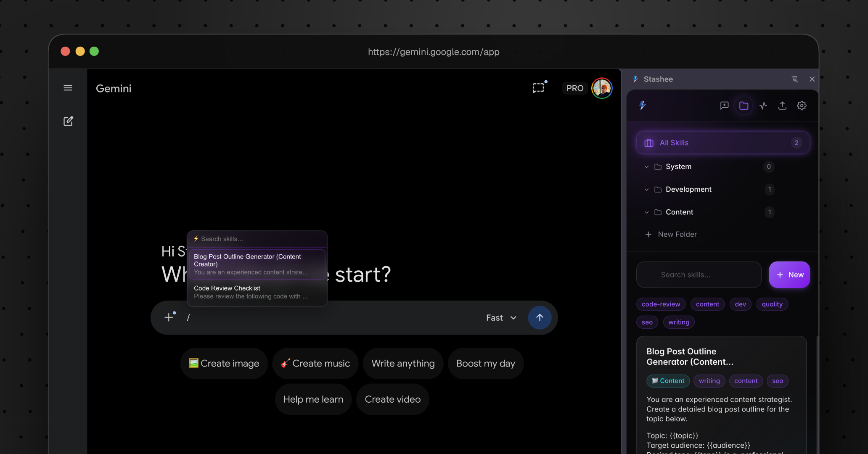Open the Fast model dropdown
Image resolution: width=868 pixels, height=454 pixels.
coord(500,318)
